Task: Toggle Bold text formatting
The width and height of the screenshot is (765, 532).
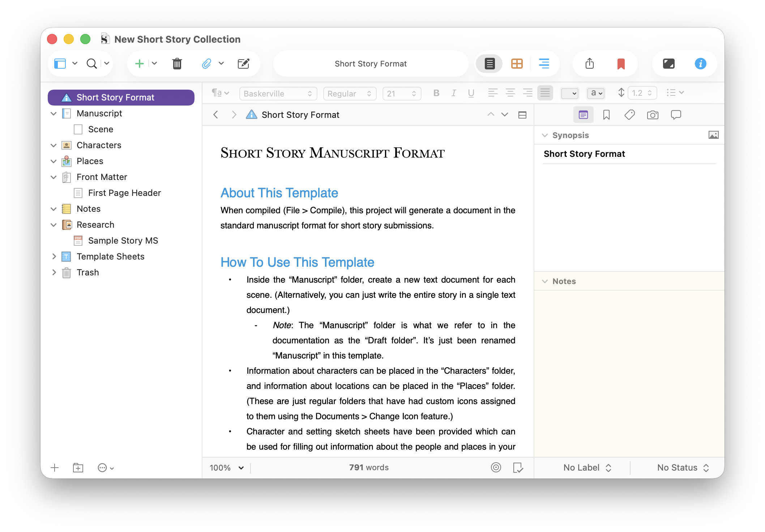Action: [436, 93]
